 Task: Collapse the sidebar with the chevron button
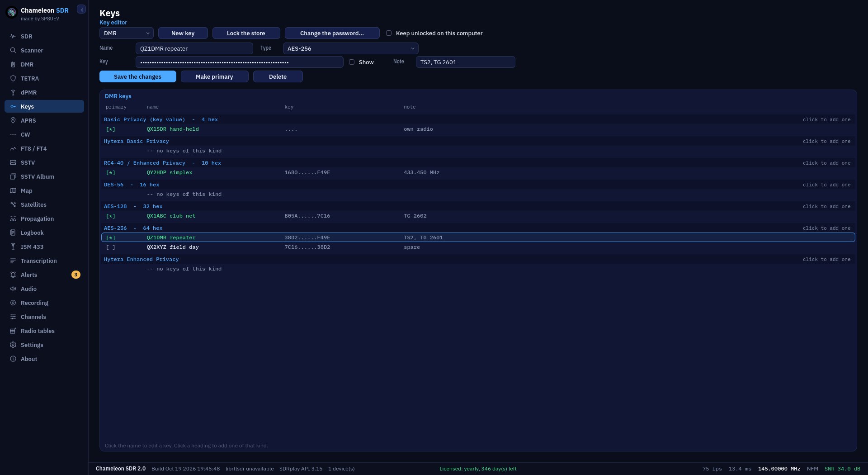(81, 9)
